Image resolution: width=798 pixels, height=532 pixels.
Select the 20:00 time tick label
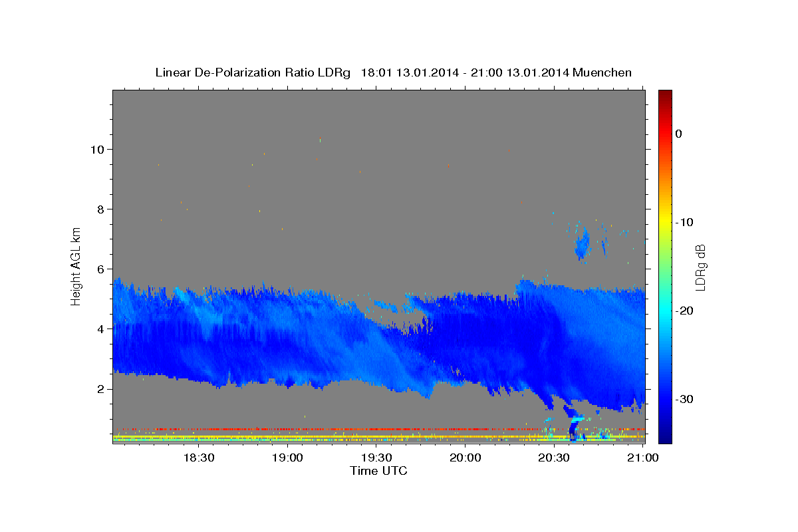tap(465, 458)
